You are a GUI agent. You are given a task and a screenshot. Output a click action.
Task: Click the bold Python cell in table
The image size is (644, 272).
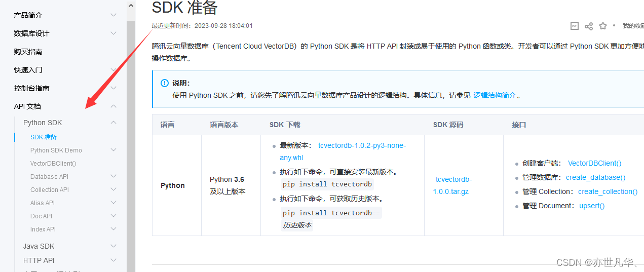click(173, 185)
